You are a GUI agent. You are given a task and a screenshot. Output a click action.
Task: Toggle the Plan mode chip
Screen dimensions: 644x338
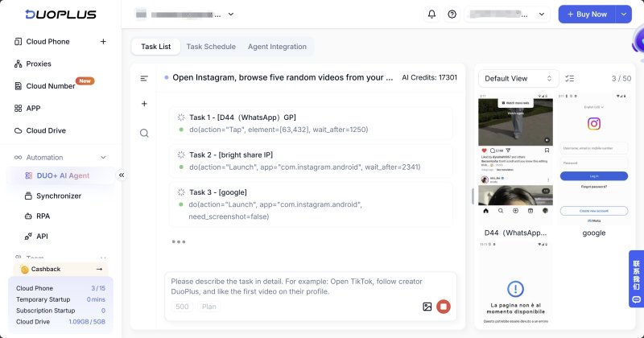click(208, 307)
